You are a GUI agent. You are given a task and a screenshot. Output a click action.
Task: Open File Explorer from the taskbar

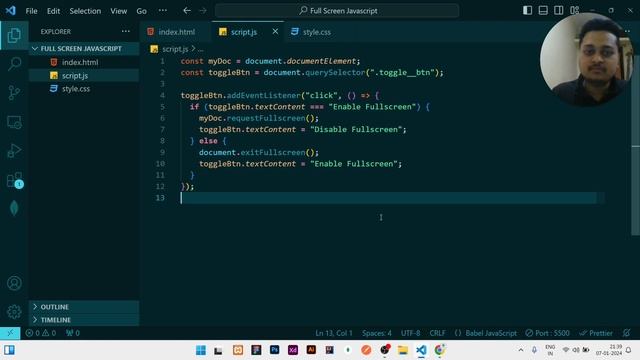[x=403, y=350]
